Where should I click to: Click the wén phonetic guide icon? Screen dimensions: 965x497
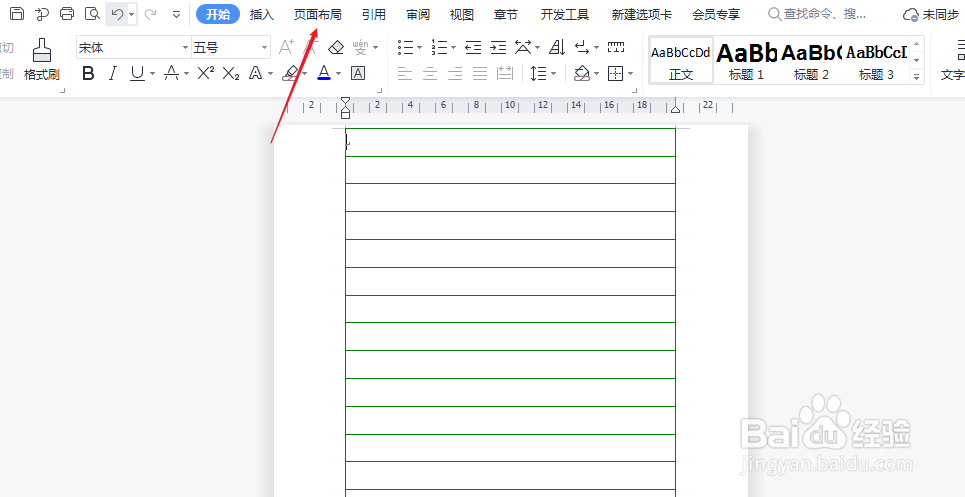360,47
